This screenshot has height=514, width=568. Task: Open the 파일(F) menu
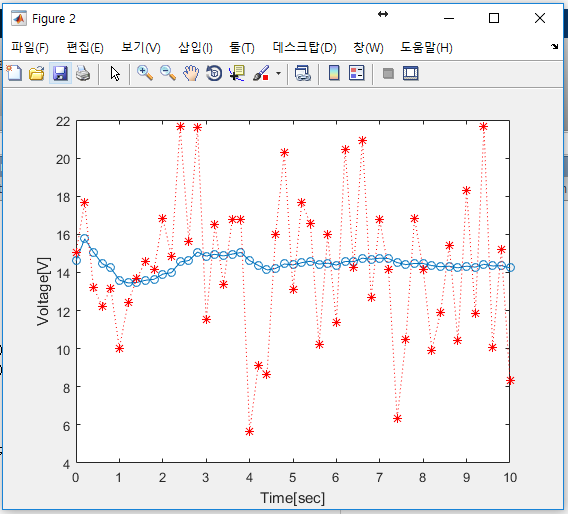point(30,47)
